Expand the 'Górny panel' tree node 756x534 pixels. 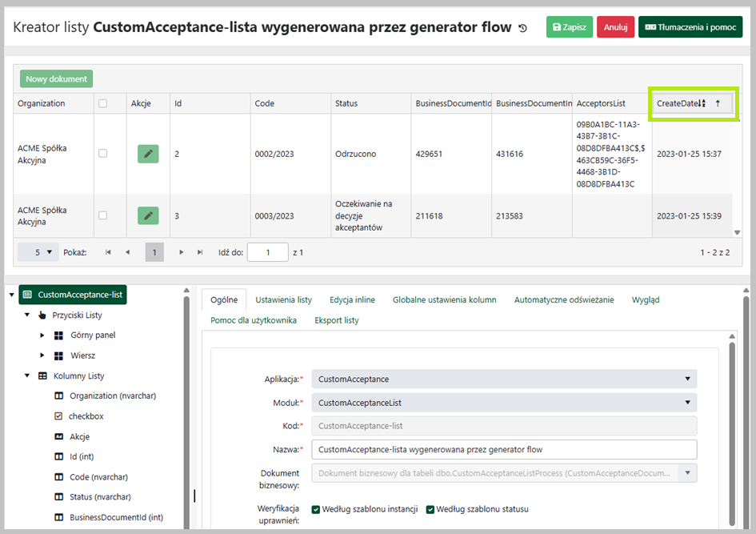[43, 335]
